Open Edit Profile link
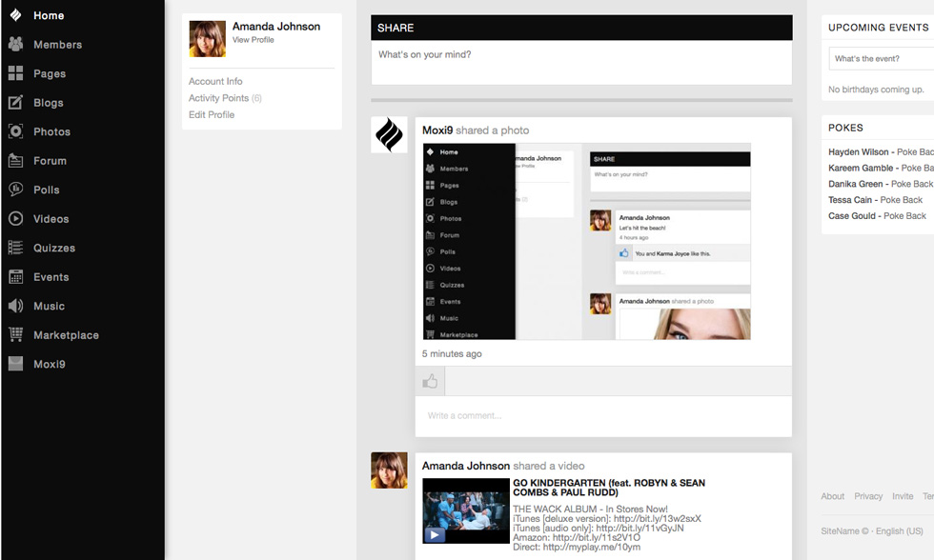 click(212, 114)
